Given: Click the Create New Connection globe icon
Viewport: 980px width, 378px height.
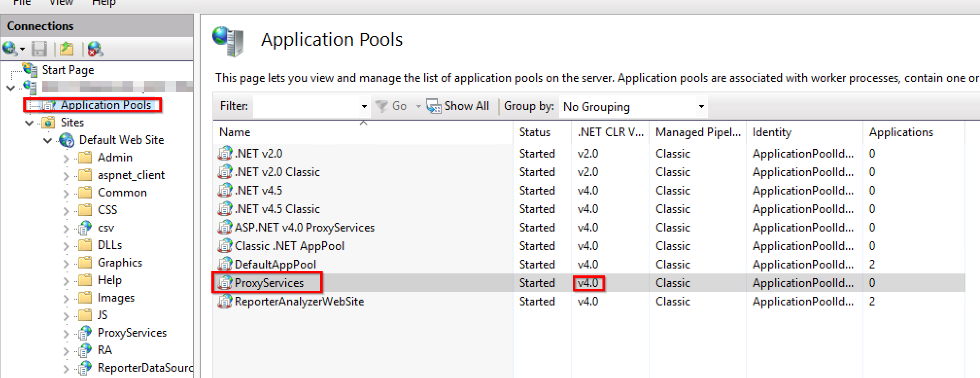Looking at the screenshot, I should 10,49.
